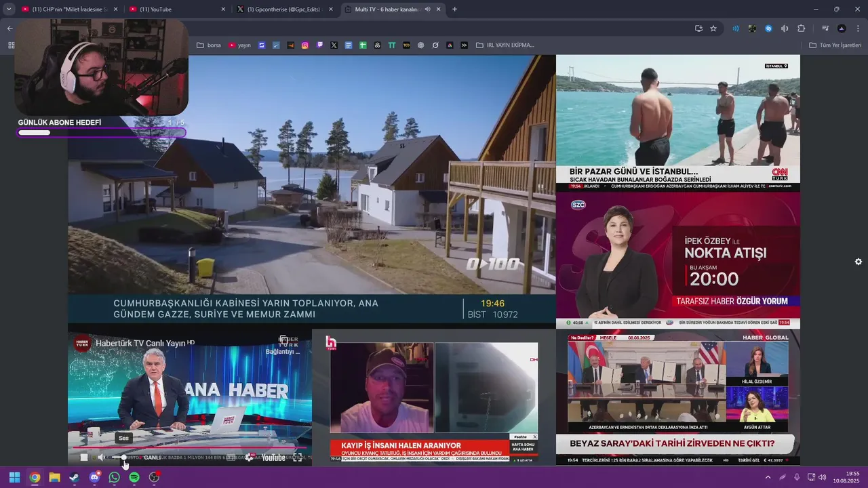Click the taskbar clock showing 19:55
The height and width of the screenshot is (488, 868).
(x=846, y=477)
